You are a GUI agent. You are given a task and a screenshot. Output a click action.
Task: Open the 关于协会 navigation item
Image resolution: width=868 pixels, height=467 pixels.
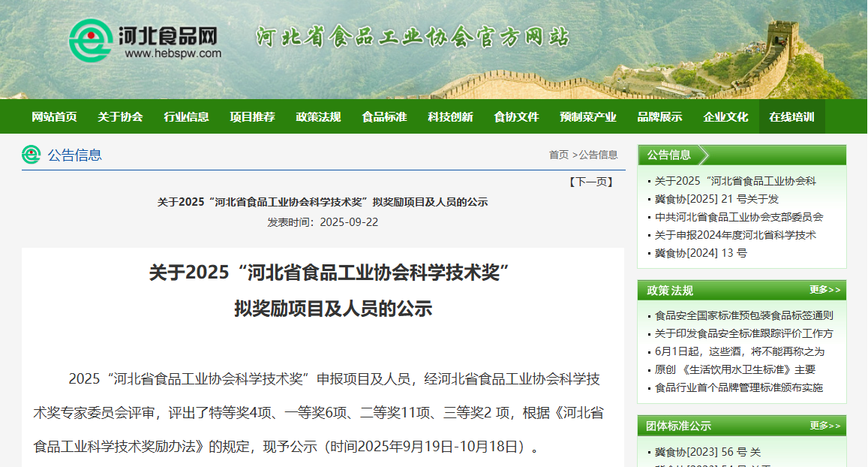point(120,117)
